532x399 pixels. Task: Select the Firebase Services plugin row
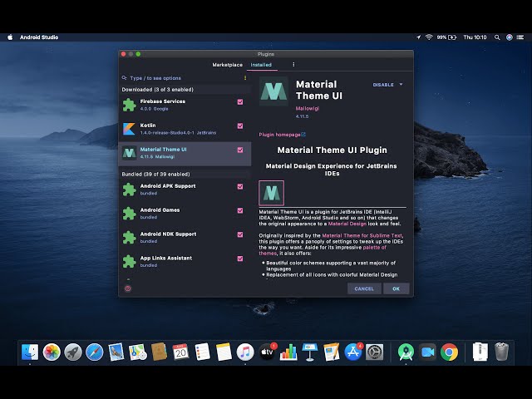coord(185,105)
